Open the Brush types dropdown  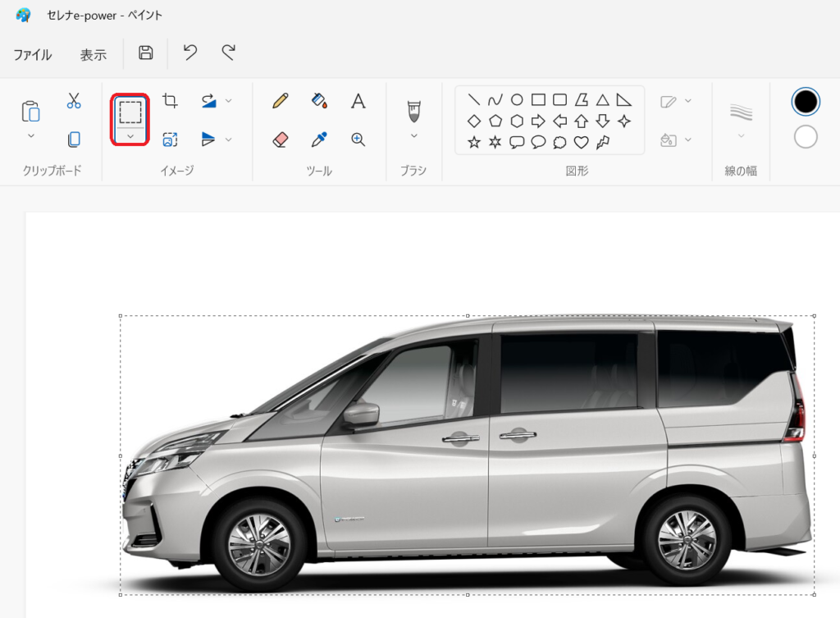click(x=413, y=135)
